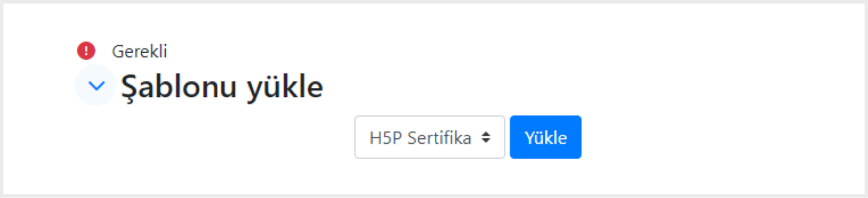Click the red required exclamation icon
This screenshot has width=868, height=198.
(x=86, y=51)
